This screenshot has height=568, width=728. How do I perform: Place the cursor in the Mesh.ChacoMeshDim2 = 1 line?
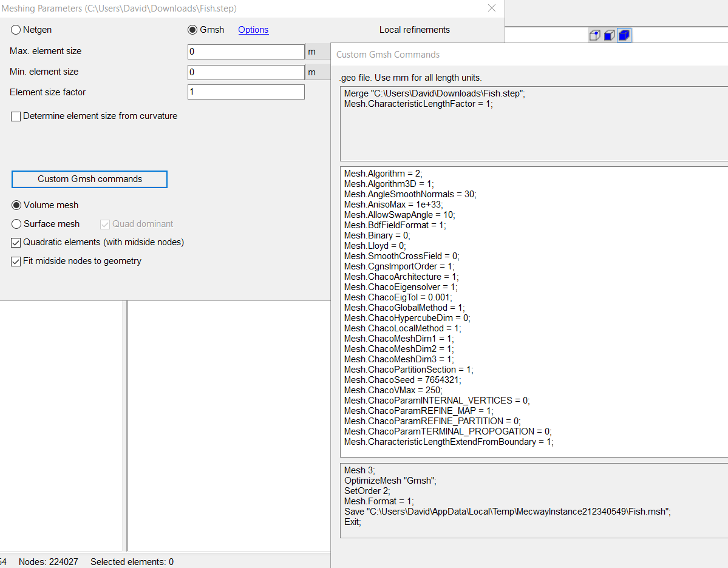(x=399, y=349)
